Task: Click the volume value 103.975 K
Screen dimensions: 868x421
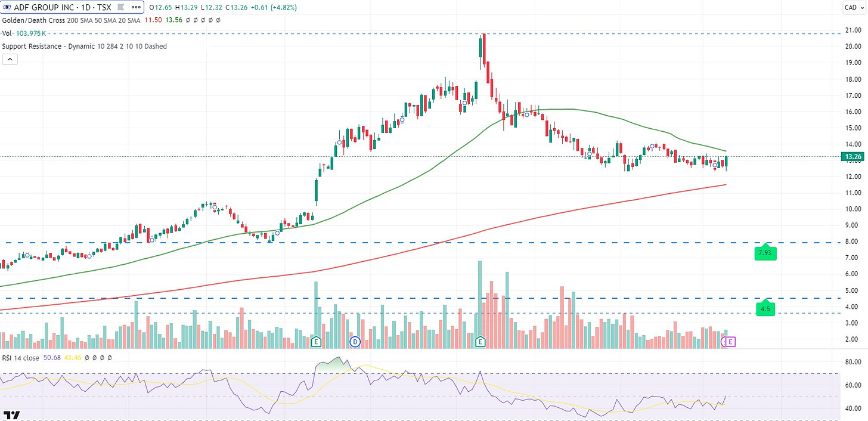Action: 31,33
